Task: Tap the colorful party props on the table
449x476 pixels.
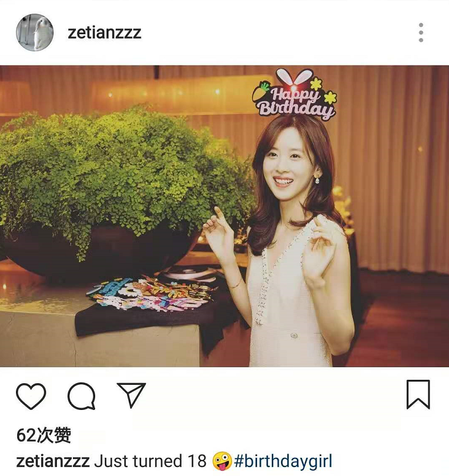Action: [x=152, y=294]
